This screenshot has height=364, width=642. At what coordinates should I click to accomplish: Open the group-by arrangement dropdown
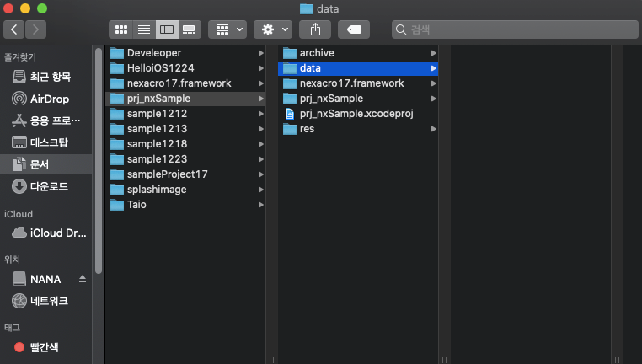pos(227,29)
